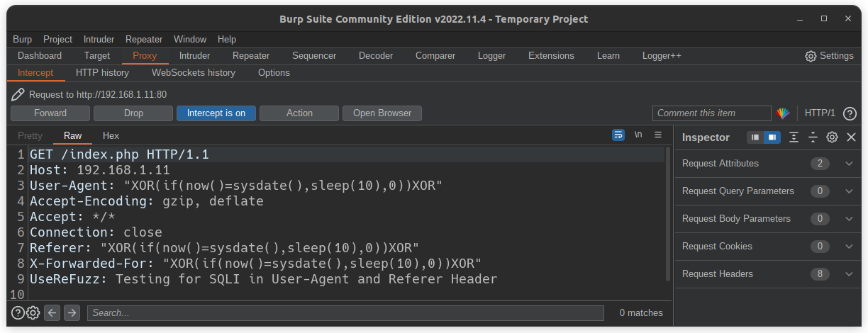Open the Decoder tab

[x=376, y=56]
